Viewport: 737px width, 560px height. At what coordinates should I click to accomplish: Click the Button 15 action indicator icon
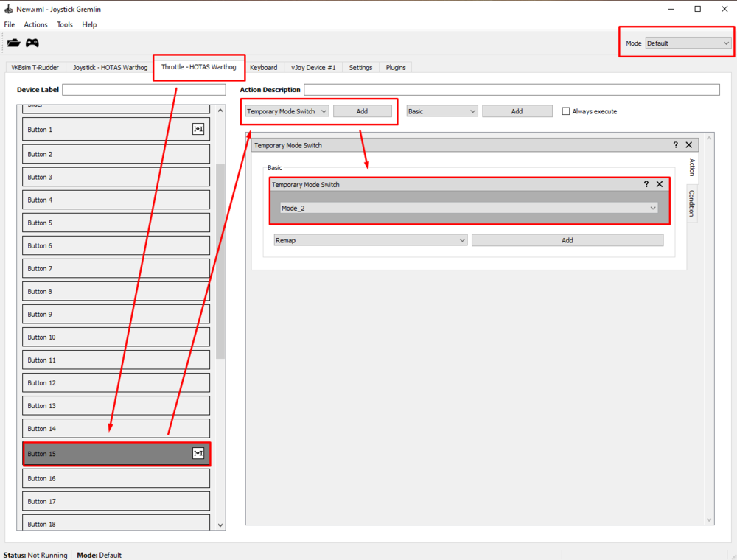coord(198,453)
